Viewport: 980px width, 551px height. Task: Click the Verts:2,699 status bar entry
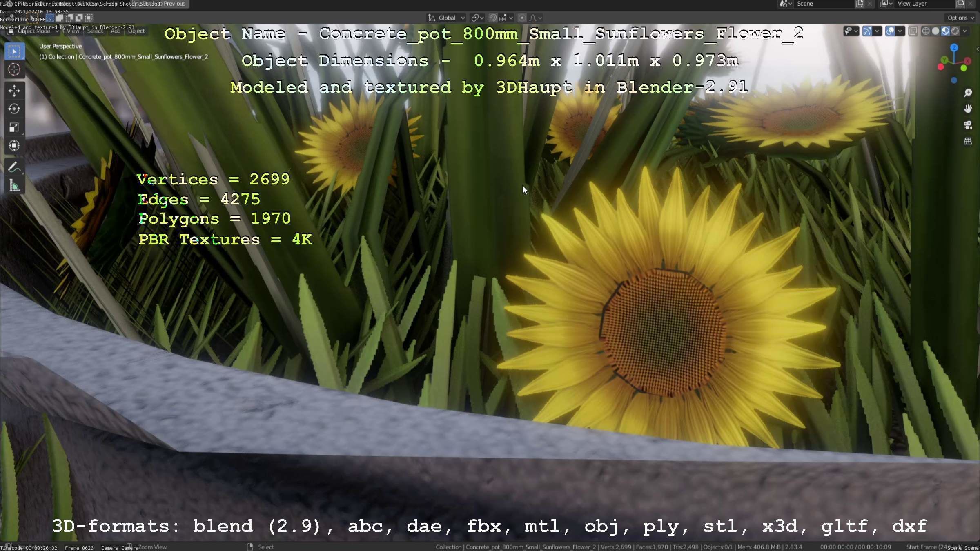[616, 547]
